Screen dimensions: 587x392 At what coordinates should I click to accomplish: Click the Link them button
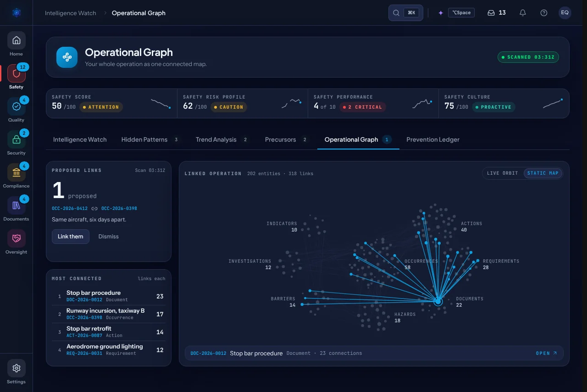click(x=71, y=237)
